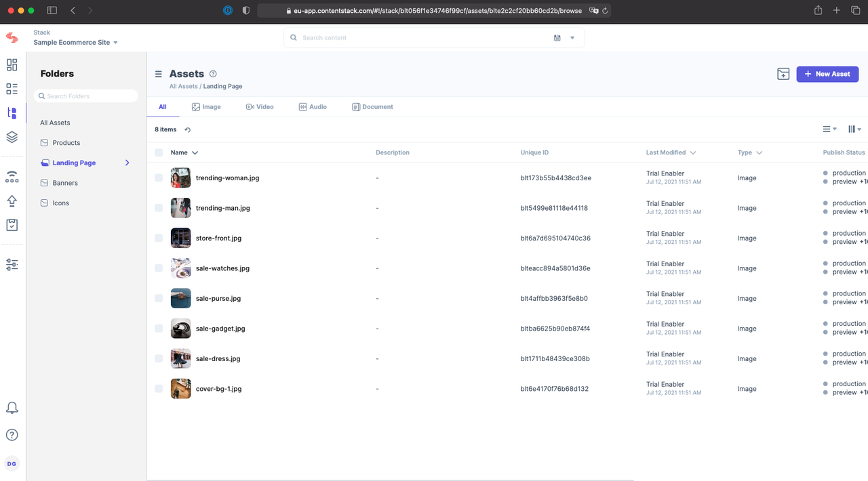Screen dimensions: 868x481
Task: Check the row for sale-purse.jpg
Action: click(159, 298)
